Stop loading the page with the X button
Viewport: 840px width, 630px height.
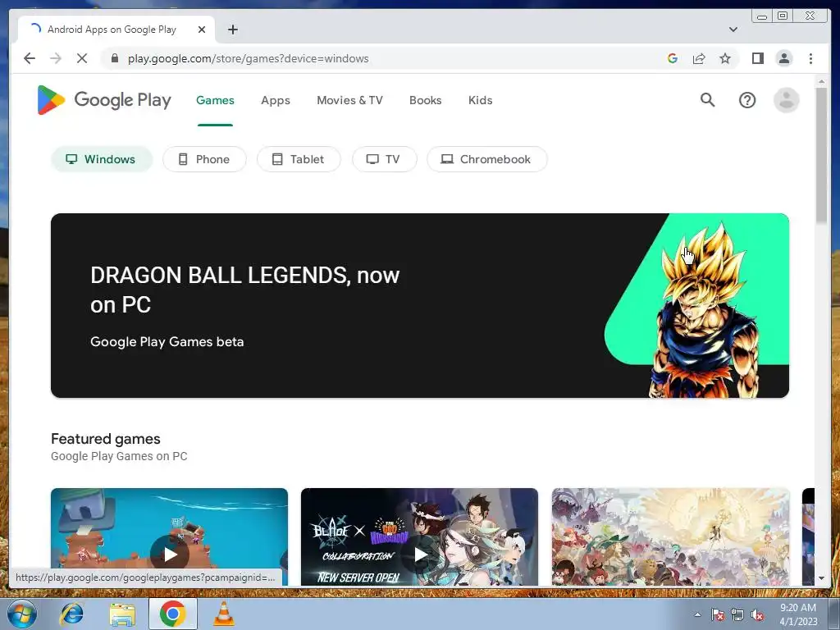click(82, 58)
